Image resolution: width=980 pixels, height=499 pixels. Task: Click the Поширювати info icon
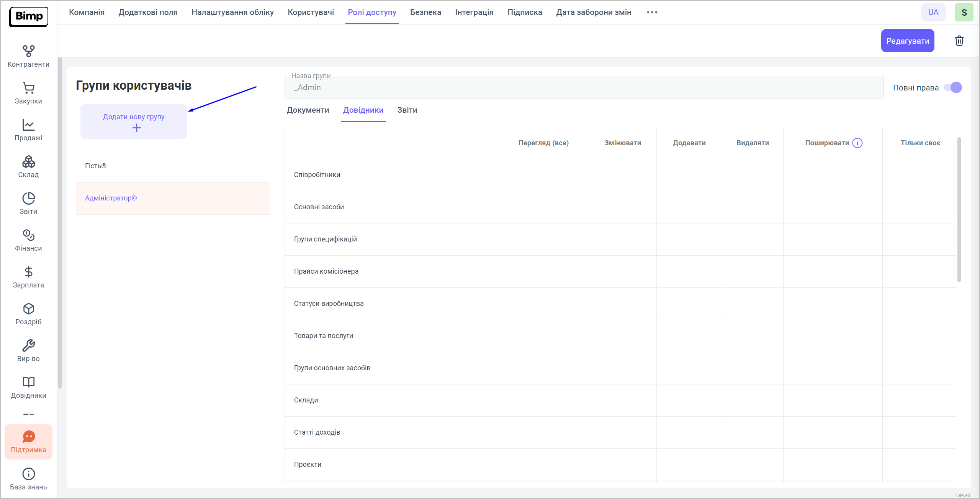[857, 143]
